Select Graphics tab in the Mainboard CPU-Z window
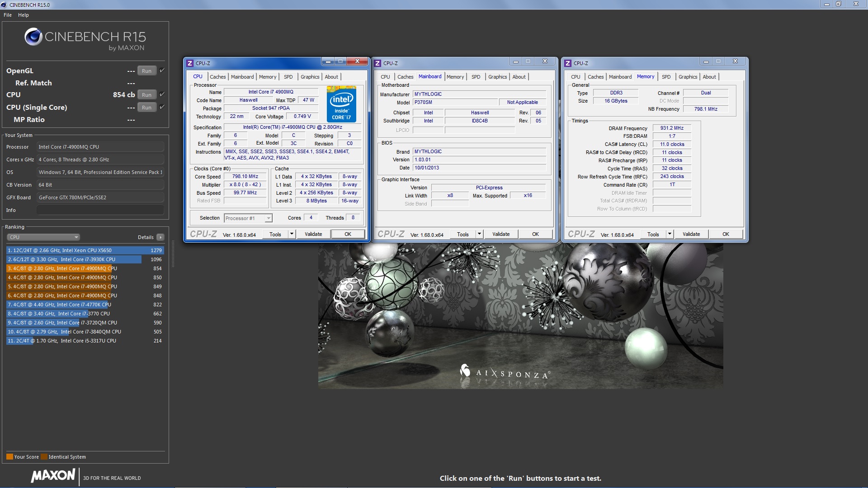This screenshot has height=488, width=868. coord(497,77)
